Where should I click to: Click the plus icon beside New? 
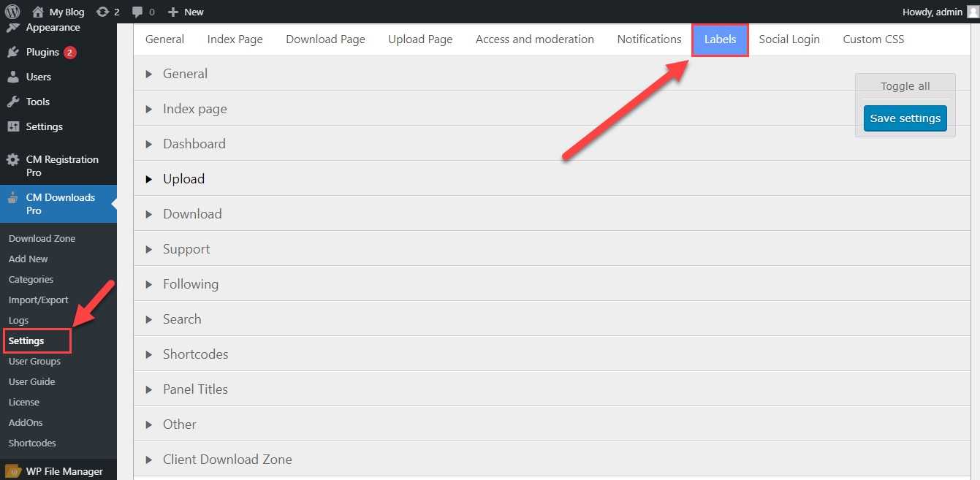tap(173, 12)
